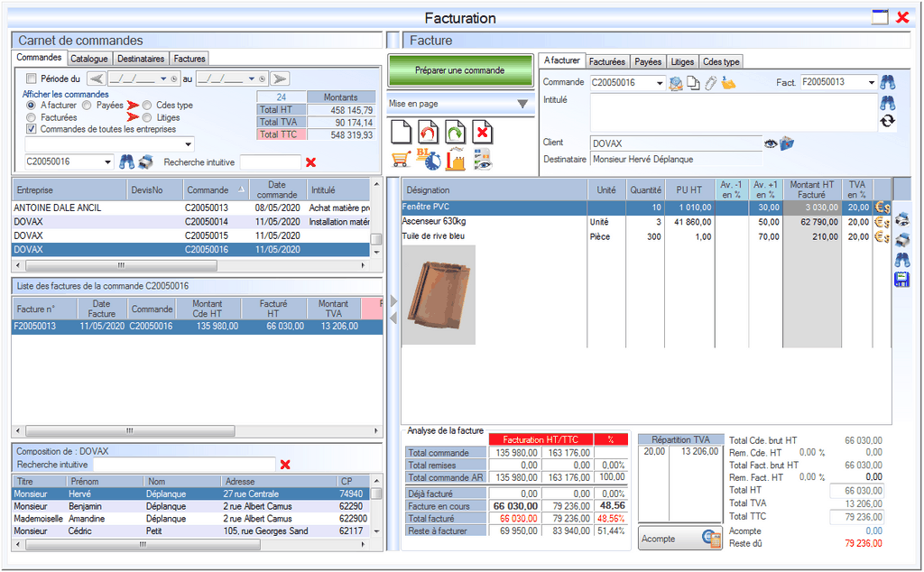This screenshot has width=924, height=572.
Task: Click the paperclip attachment icon
Action: tap(711, 84)
